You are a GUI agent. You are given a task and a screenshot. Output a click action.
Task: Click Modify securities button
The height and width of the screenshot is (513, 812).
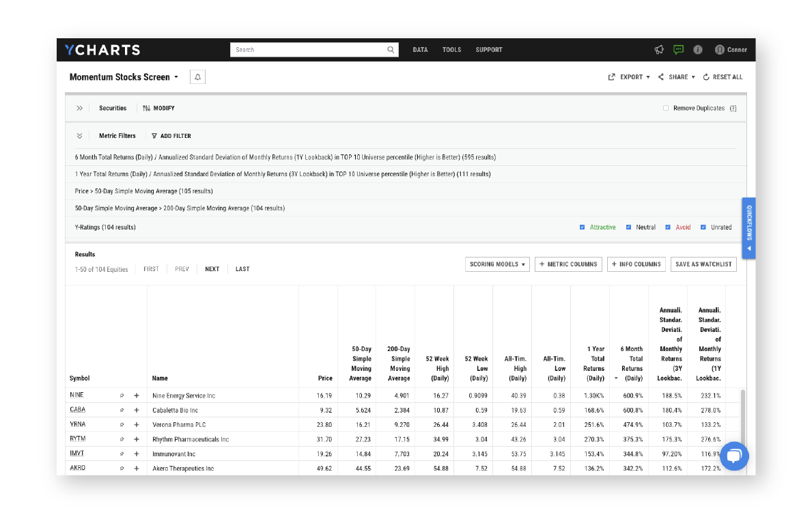point(158,109)
